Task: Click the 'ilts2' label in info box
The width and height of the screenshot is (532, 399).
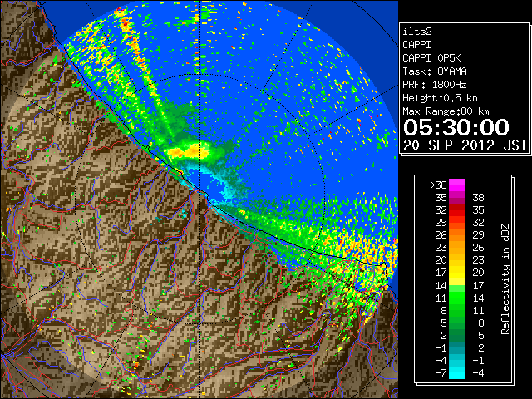Action: point(417,32)
